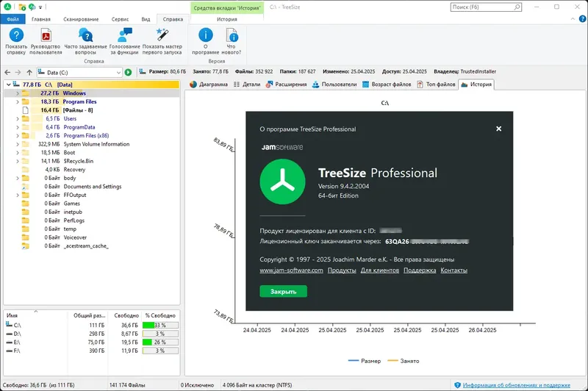The width and height of the screenshot is (588, 391).
Task: Expand the Users folder node
Action: (x=17, y=118)
